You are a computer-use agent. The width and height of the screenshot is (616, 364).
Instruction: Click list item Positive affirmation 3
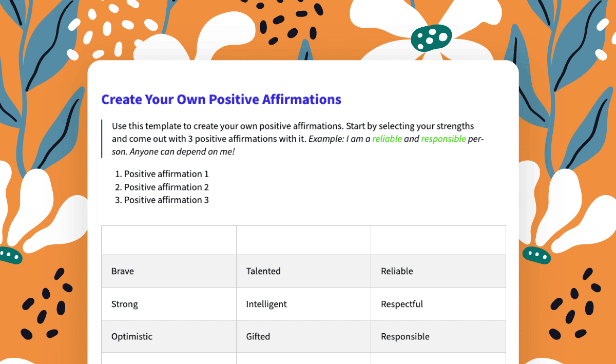(166, 200)
